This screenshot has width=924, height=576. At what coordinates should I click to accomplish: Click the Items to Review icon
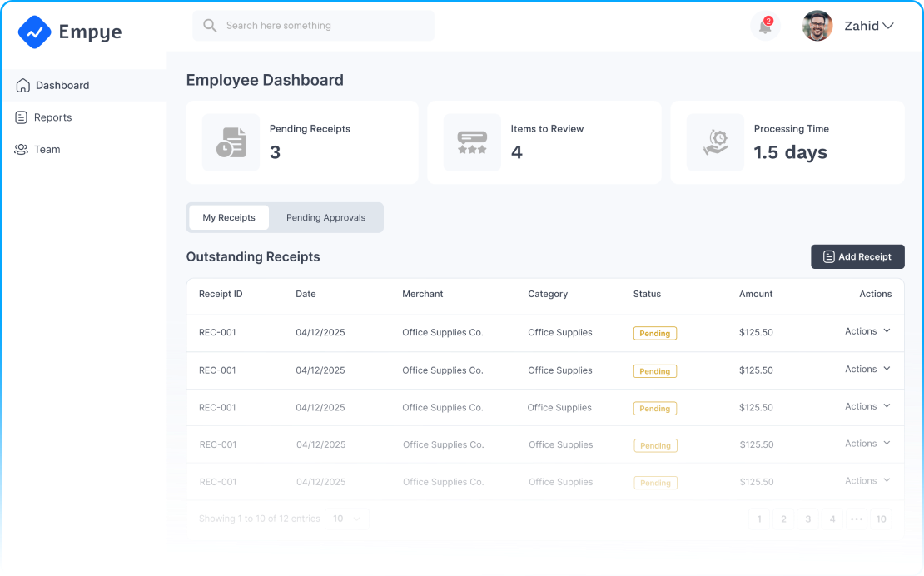[x=472, y=142]
